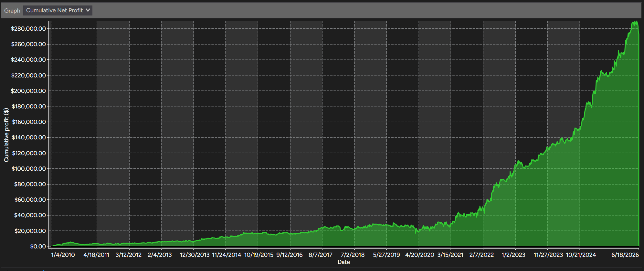Pick the $220,000.00 axis value

tap(28, 75)
